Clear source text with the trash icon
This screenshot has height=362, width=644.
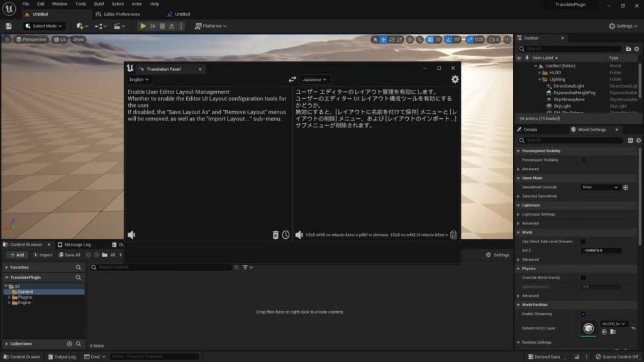point(275,235)
